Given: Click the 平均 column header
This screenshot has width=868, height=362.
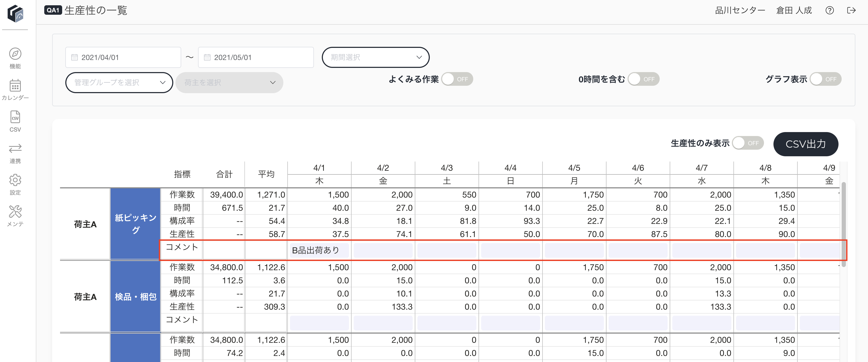Looking at the screenshot, I should 266,174.
